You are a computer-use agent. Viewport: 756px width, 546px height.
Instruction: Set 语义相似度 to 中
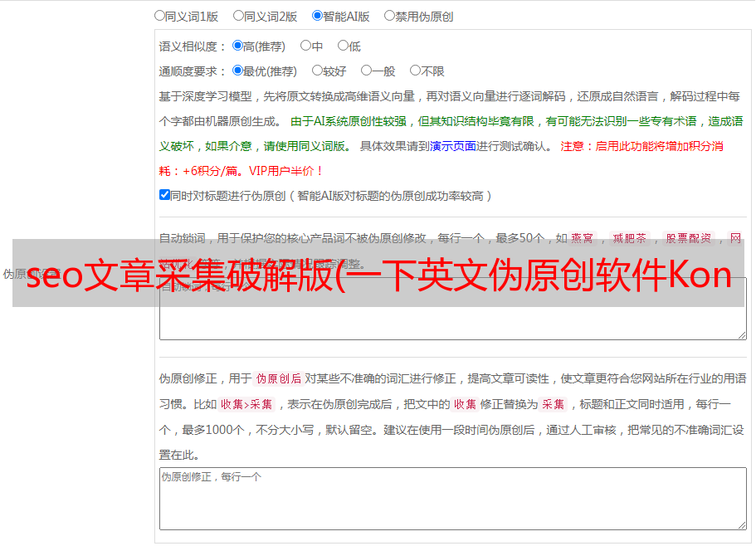(305, 46)
